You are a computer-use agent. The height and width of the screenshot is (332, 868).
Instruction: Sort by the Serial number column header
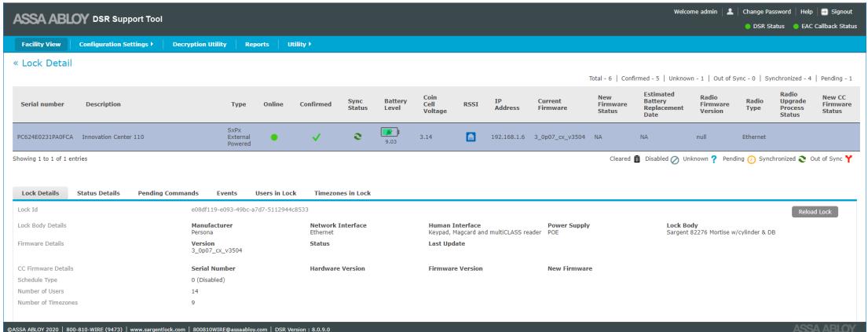click(x=42, y=104)
